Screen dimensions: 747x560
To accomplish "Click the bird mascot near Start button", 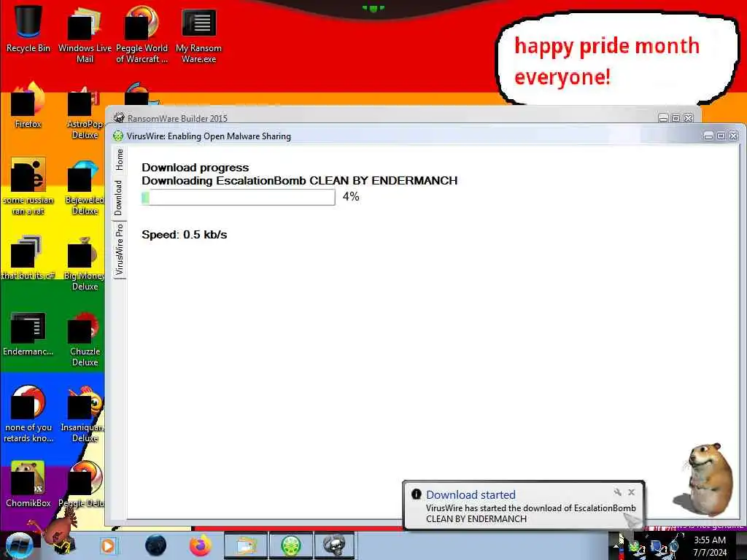I will pyautogui.click(x=60, y=531).
